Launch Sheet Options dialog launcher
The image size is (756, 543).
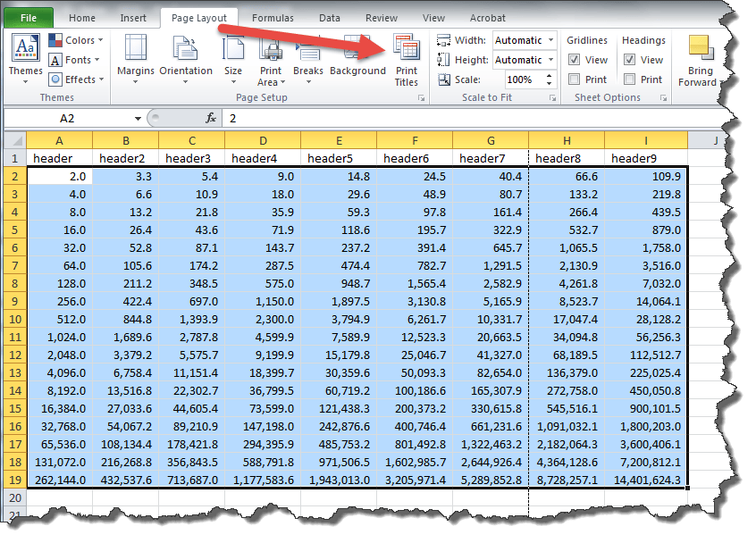(663, 98)
